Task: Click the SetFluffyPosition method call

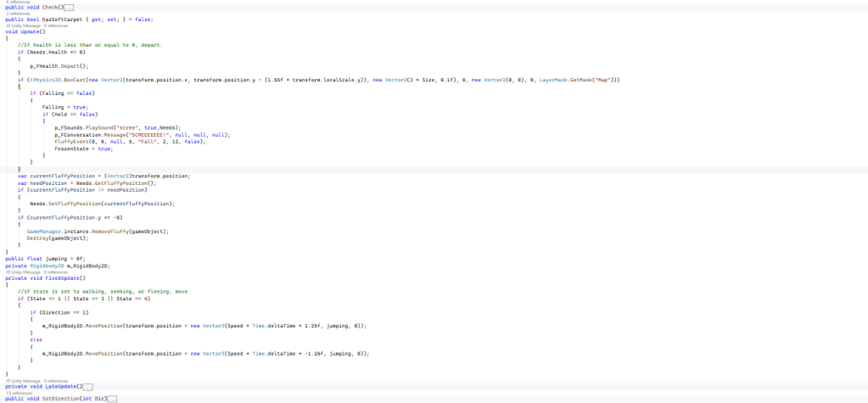Action: [x=74, y=203]
